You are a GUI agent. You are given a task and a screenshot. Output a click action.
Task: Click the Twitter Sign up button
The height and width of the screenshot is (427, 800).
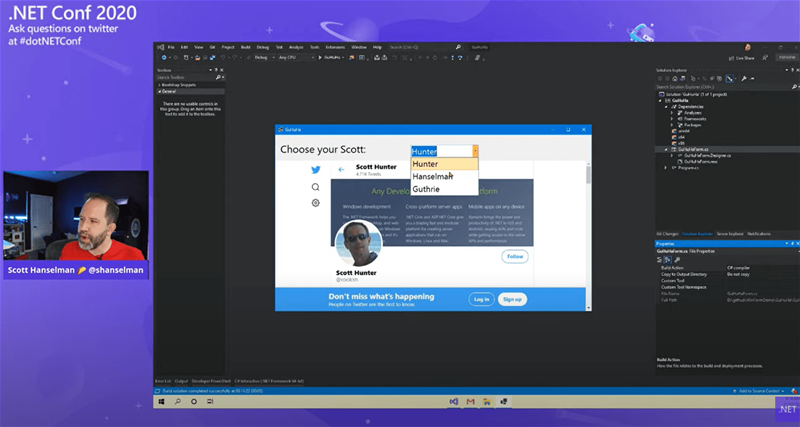(x=512, y=299)
